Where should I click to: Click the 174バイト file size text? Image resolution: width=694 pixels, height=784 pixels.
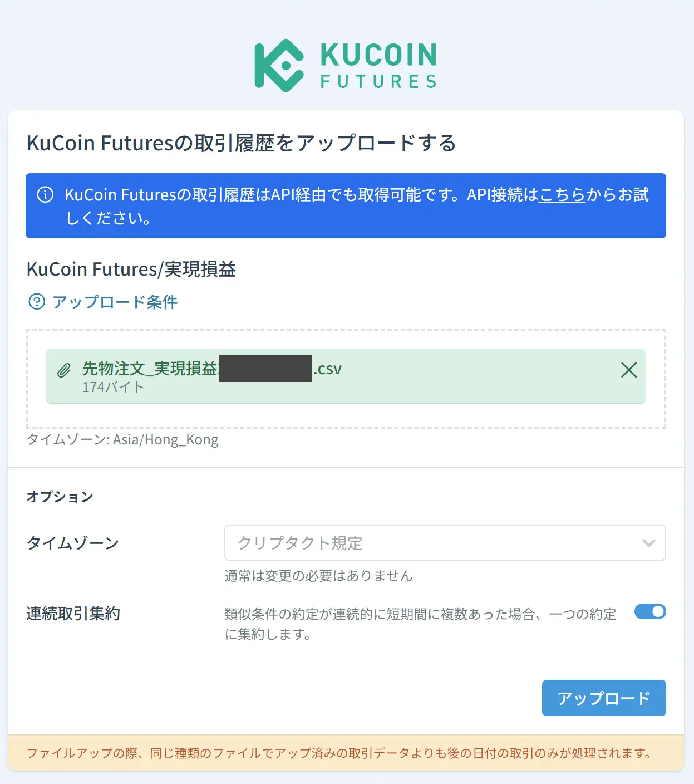click(x=114, y=387)
